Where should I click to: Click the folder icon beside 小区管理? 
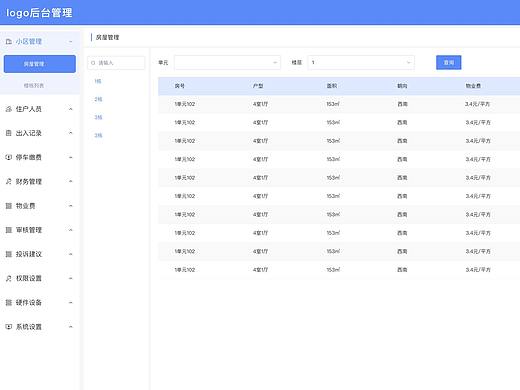coord(9,42)
